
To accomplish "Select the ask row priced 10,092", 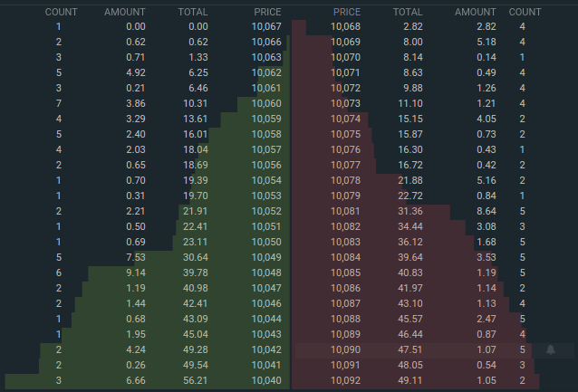I will [346, 380].
